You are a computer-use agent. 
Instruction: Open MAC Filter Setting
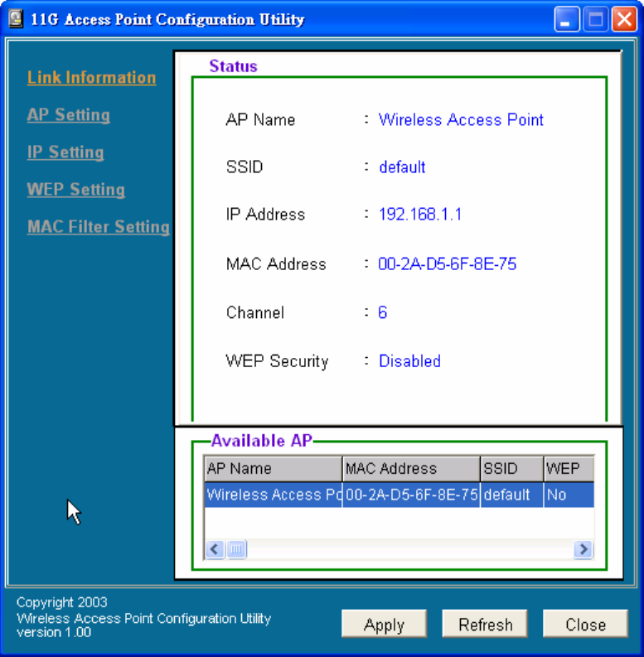(99, 227)
